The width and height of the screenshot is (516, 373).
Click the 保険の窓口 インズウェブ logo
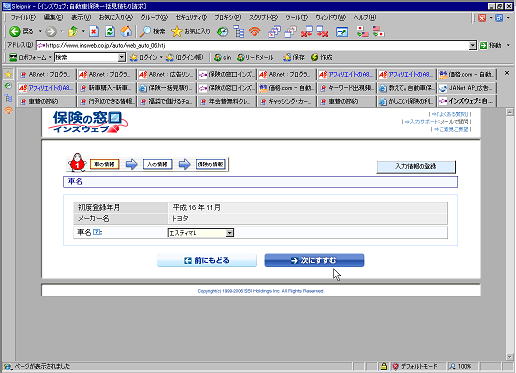tap(89, 122)
